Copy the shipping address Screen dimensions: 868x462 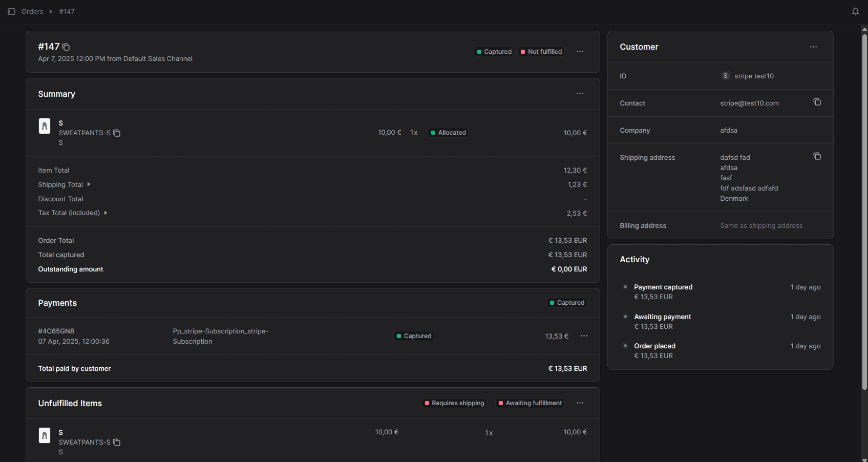(817, 156)
